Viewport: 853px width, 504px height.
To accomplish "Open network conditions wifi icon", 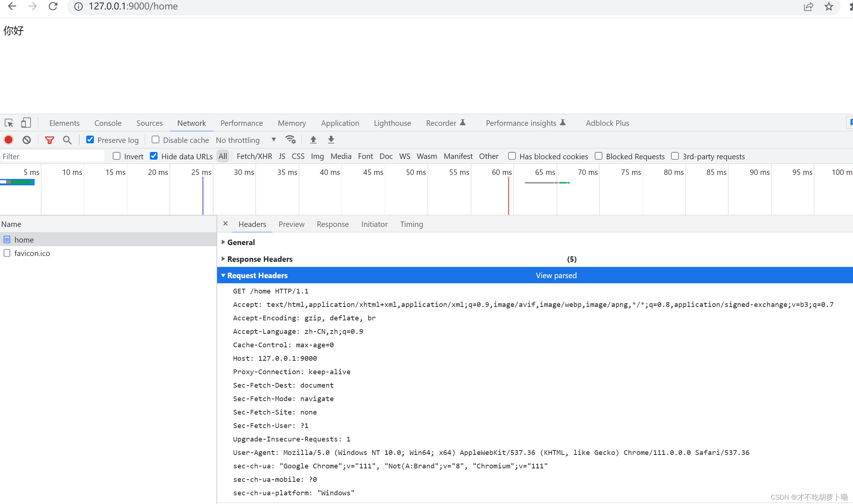I will [x=290, y=140].
